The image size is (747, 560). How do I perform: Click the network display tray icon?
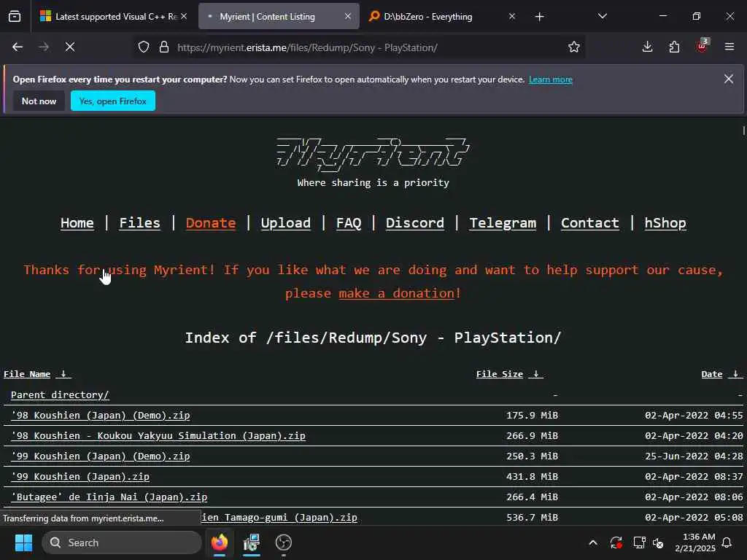pos(639,542)
